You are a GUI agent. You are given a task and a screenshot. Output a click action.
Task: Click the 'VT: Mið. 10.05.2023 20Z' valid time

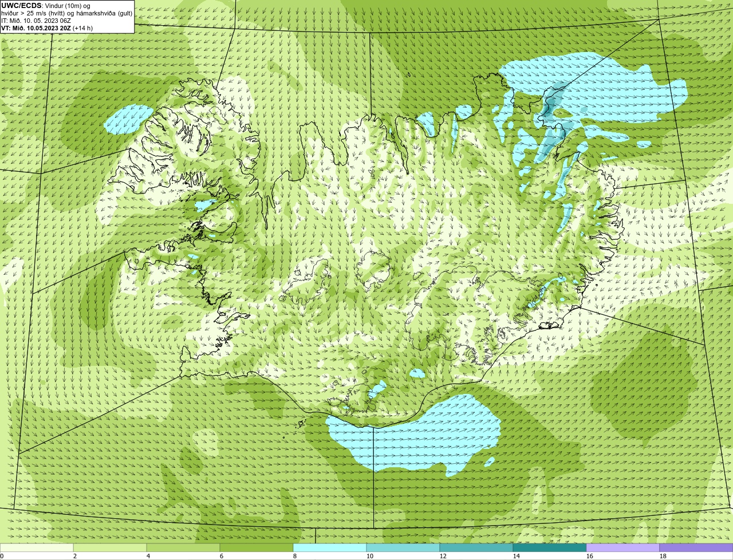coord(36,28)
